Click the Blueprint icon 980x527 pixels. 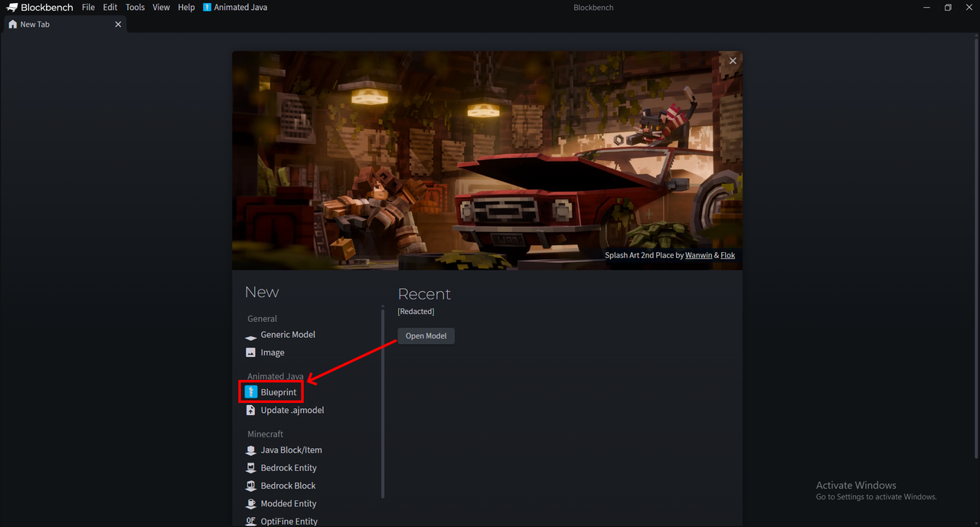(250, 392)
